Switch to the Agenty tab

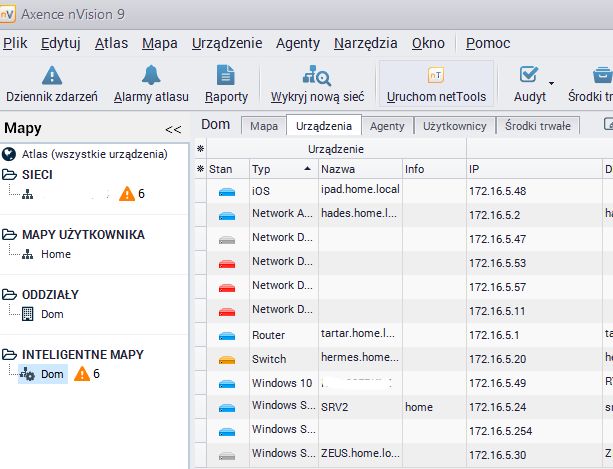tap(387, 126)
